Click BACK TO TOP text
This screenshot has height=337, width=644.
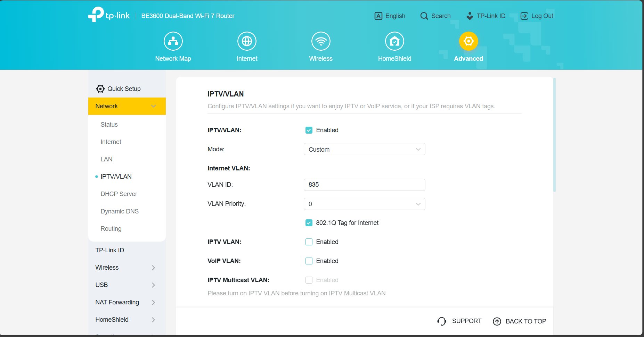click(526, 321)
